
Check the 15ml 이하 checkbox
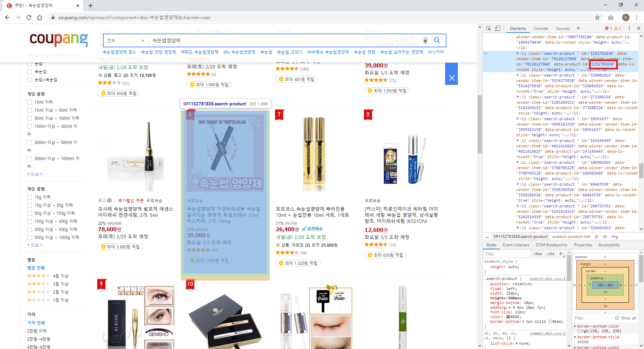(30, 102)
